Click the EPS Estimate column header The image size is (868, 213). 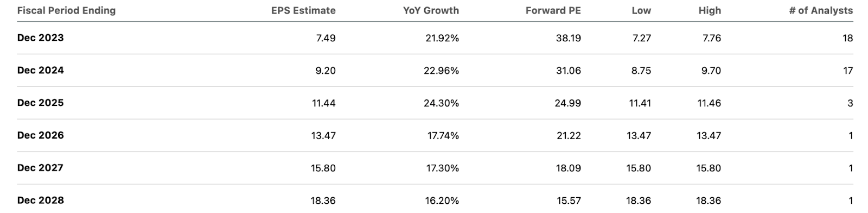[303, 10]
